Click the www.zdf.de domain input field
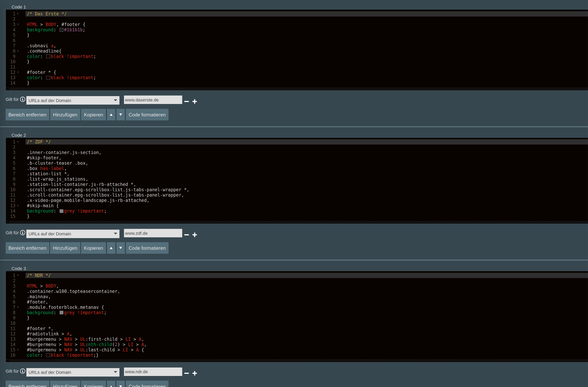Image resolution: width=588 pixels, height=387 pixels. point(153,233)
